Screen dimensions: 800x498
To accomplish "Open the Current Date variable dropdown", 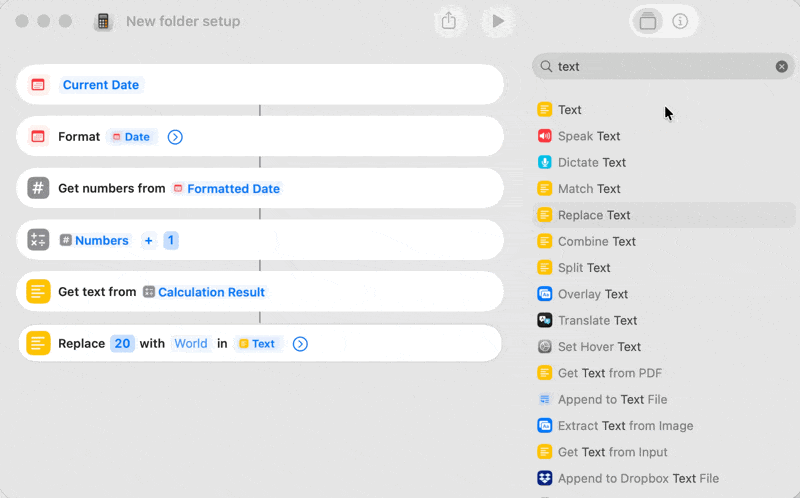I will 101,85.
